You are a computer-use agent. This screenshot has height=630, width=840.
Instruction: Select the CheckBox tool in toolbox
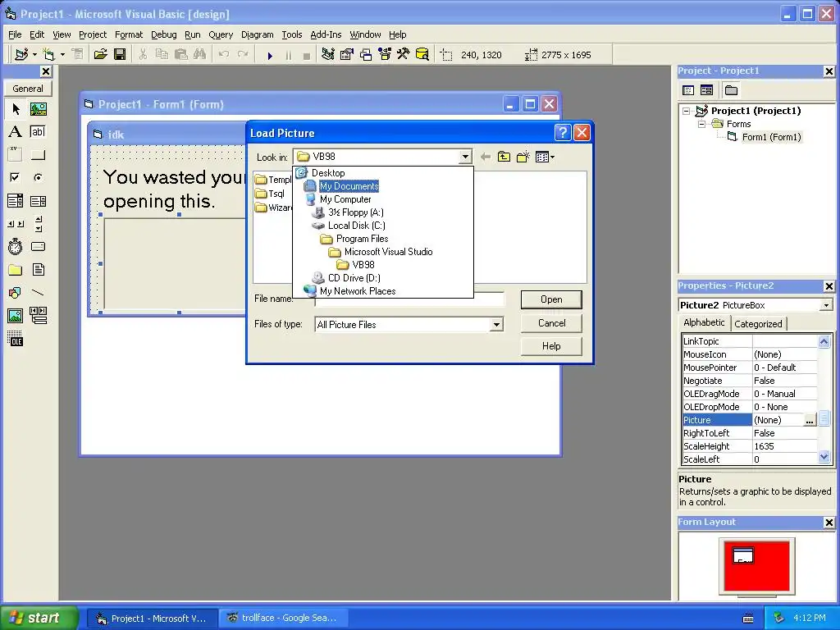click(16, 177)
